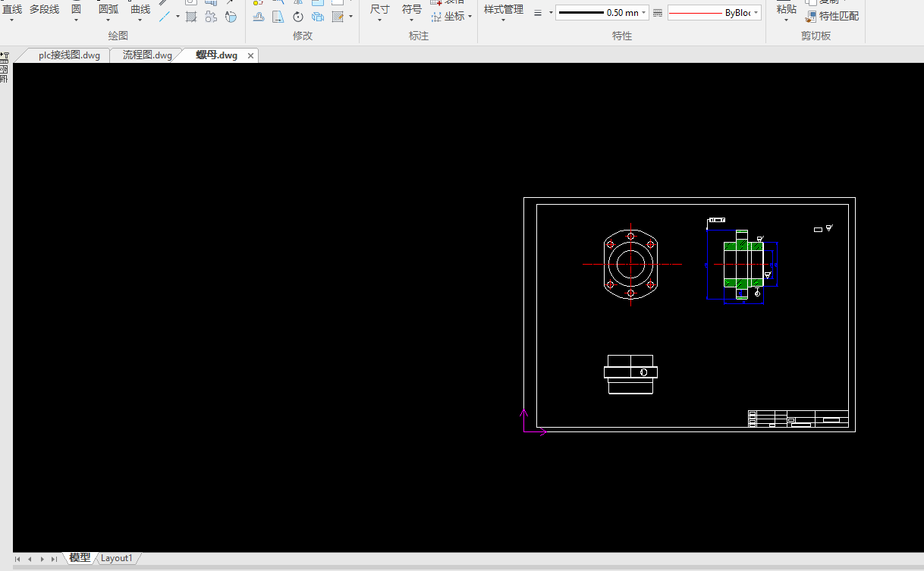Expand dropdown beside the construction line icon

pyautogui.click(x=178, y=16)
